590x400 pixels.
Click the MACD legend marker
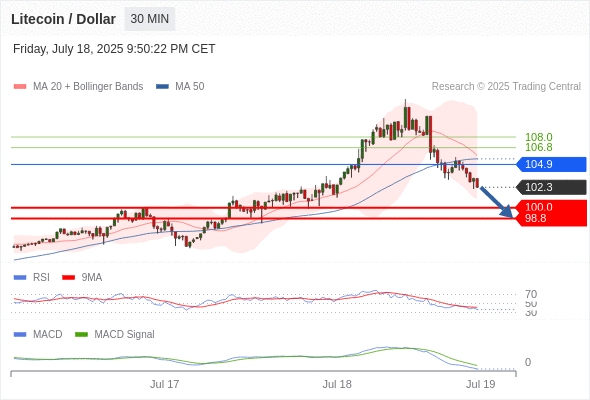pos(20,335)
